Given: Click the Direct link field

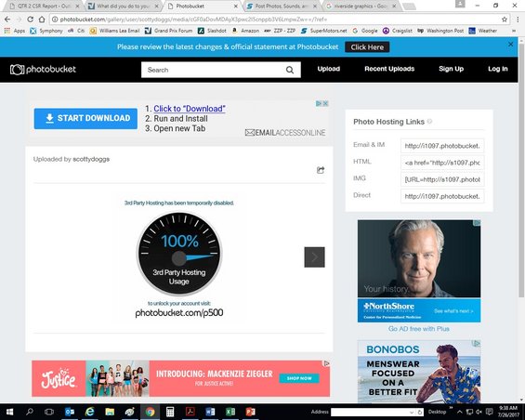Looking at the screenshot, I should 442,196.
